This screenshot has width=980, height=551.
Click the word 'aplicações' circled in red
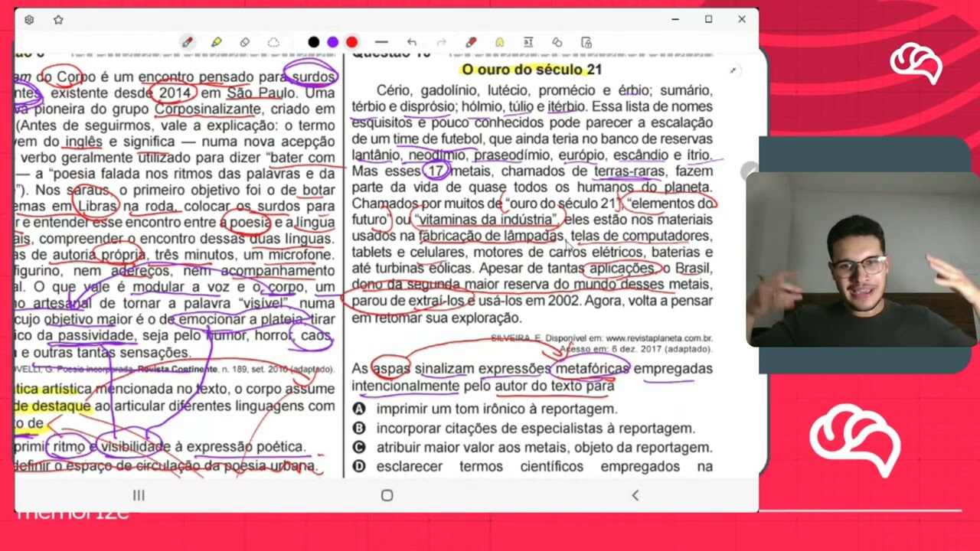click(x=622, y=269)
